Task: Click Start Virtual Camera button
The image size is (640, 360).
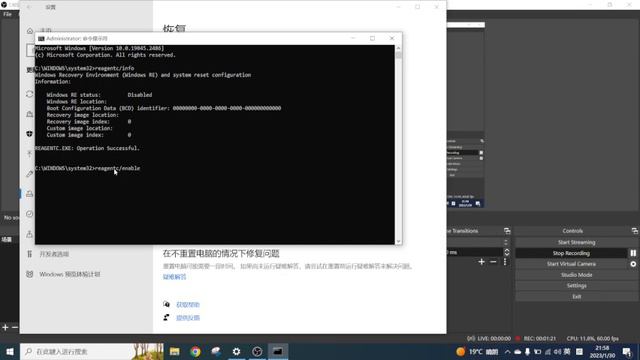Action: (x=571, y=264)
